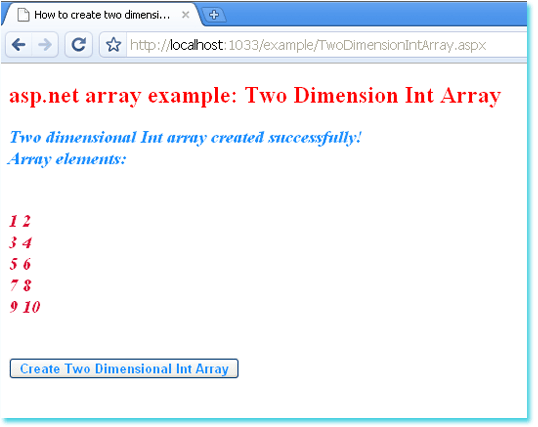
Task: Click the array row '1 2'
Action: click(20, 221)
